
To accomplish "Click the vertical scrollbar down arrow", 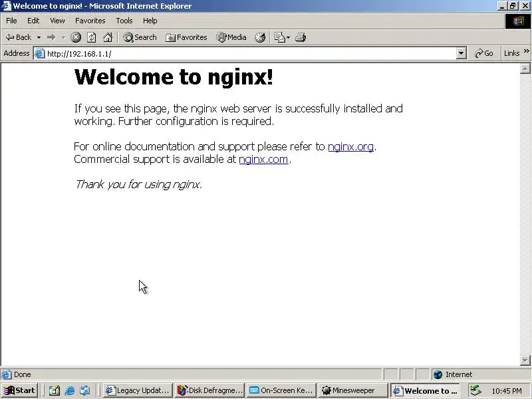I will 525,360.
